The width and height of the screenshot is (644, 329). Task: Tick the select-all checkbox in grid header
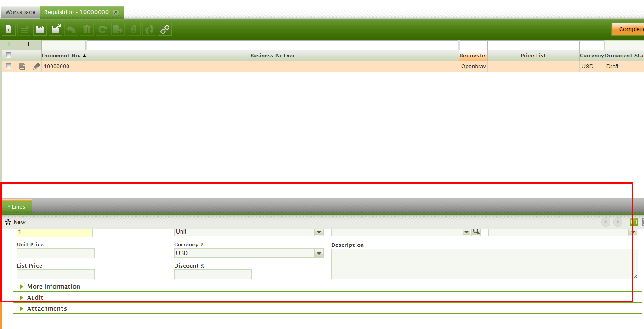pos(8,56)
